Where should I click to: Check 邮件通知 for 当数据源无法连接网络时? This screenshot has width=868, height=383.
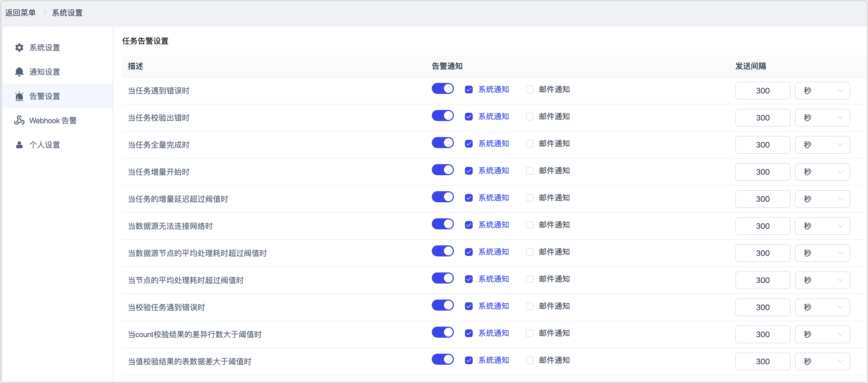click(x=529, y=225)
